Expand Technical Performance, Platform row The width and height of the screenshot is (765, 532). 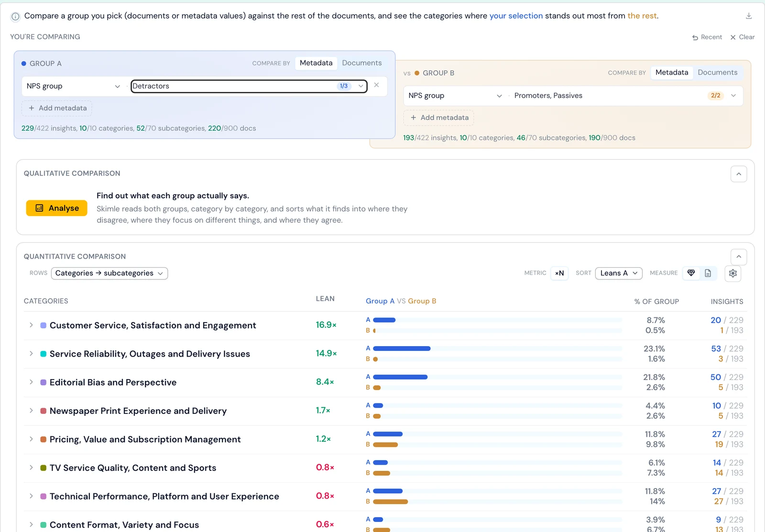(31, 496)
